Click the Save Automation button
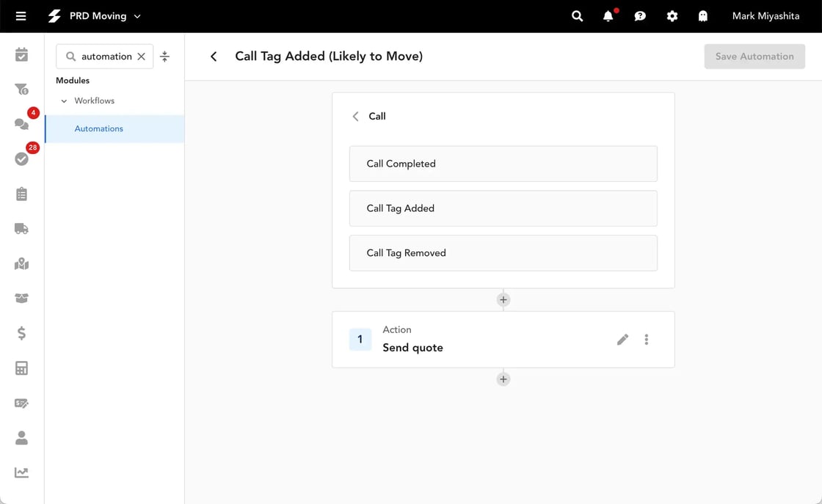 [754, 56]
